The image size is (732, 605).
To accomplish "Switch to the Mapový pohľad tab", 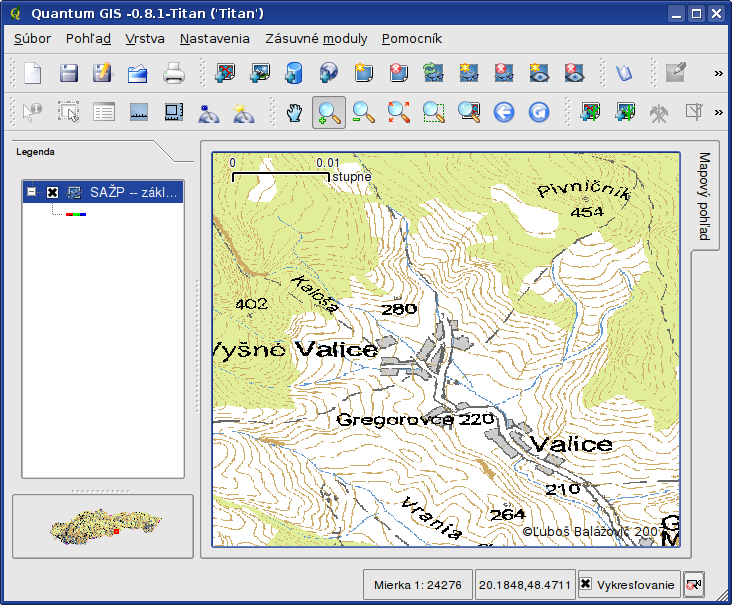I will pyautogui.click(x=704, y=196).
